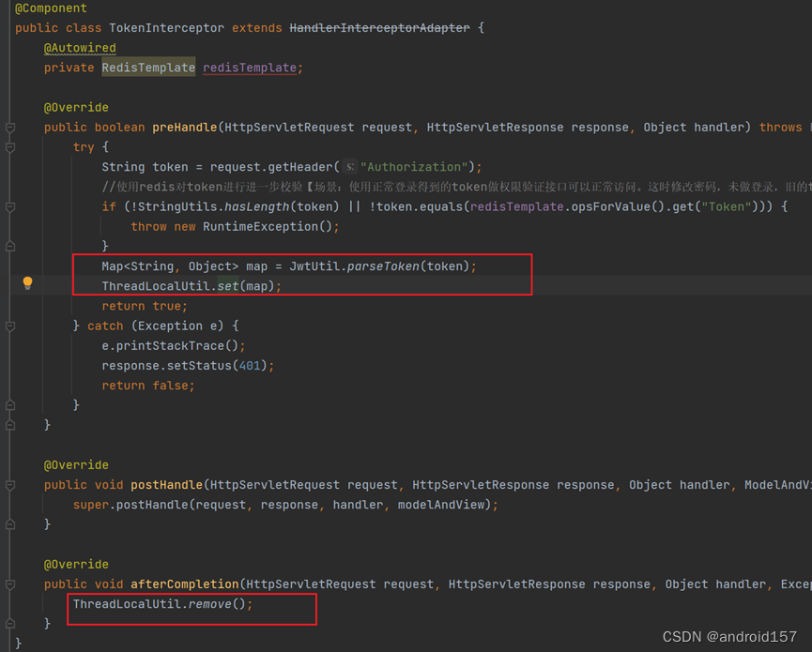Click the redisTemplate field name in its declaration
812x652 pixels.
[x=250, y=68]
